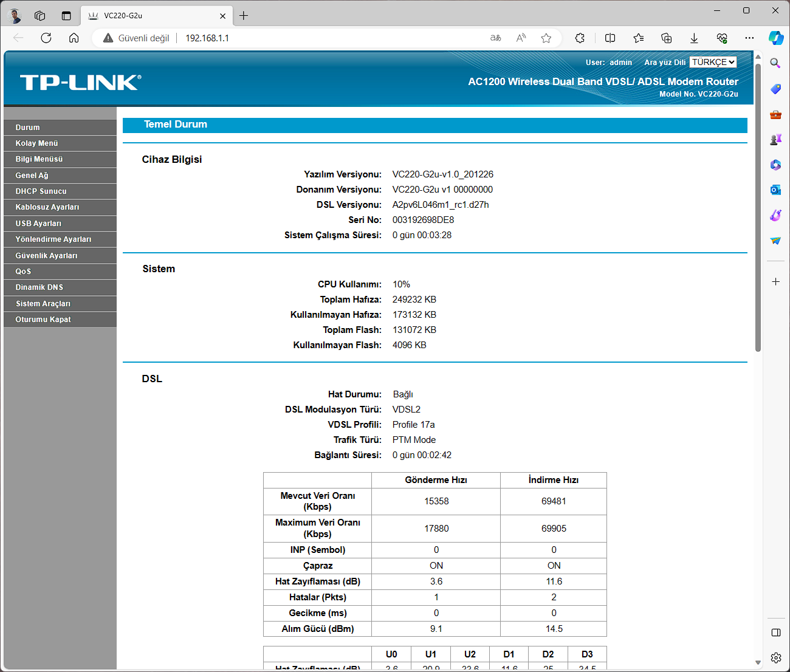The image size is (790, 672).
Task: Open the tab actions menu button
Action: (66, 16)
